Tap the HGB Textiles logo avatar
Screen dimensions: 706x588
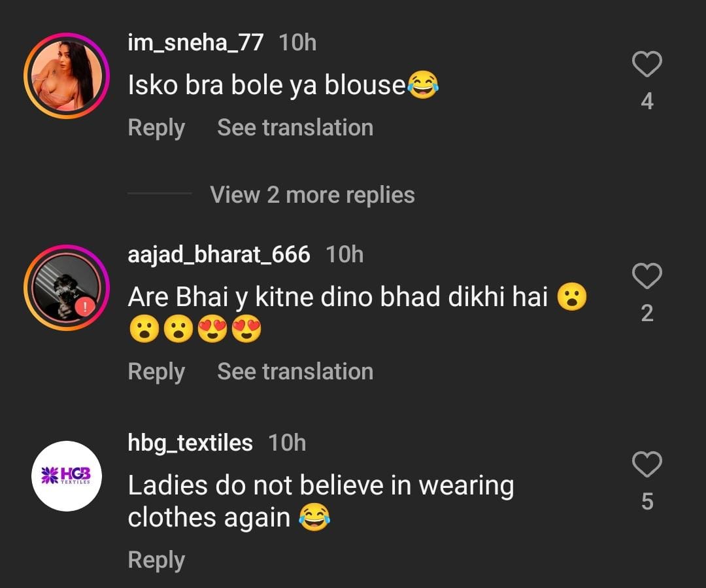[x=66, y=476]
